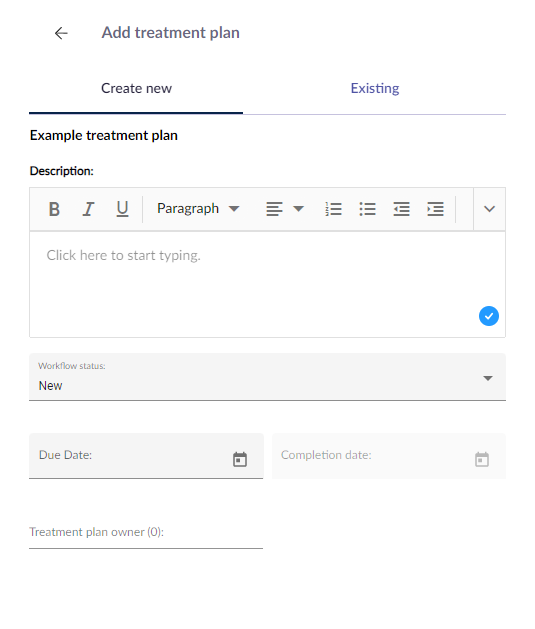Open the Workflow status dropdown
The image size is (535, 629).
267,377
